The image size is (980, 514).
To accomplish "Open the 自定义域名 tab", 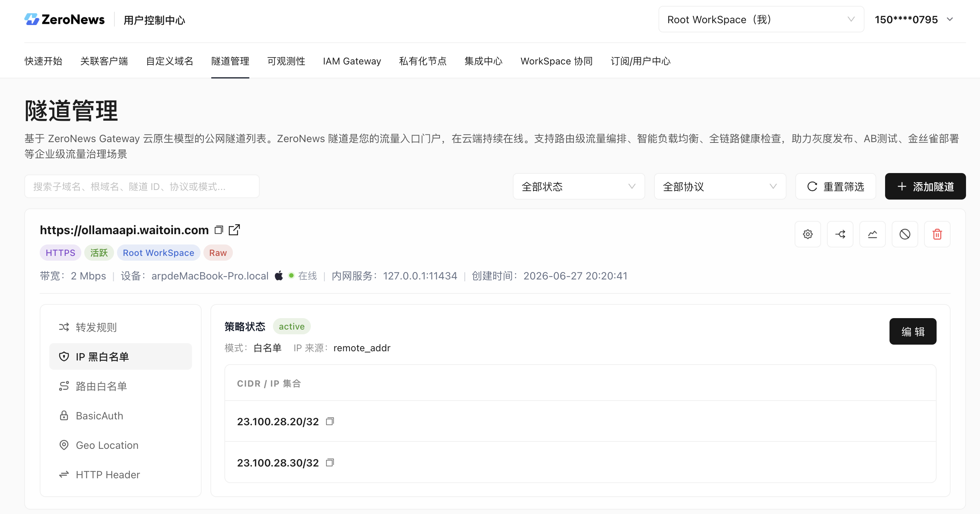I will pyautogui.click(x=169, y=61).
